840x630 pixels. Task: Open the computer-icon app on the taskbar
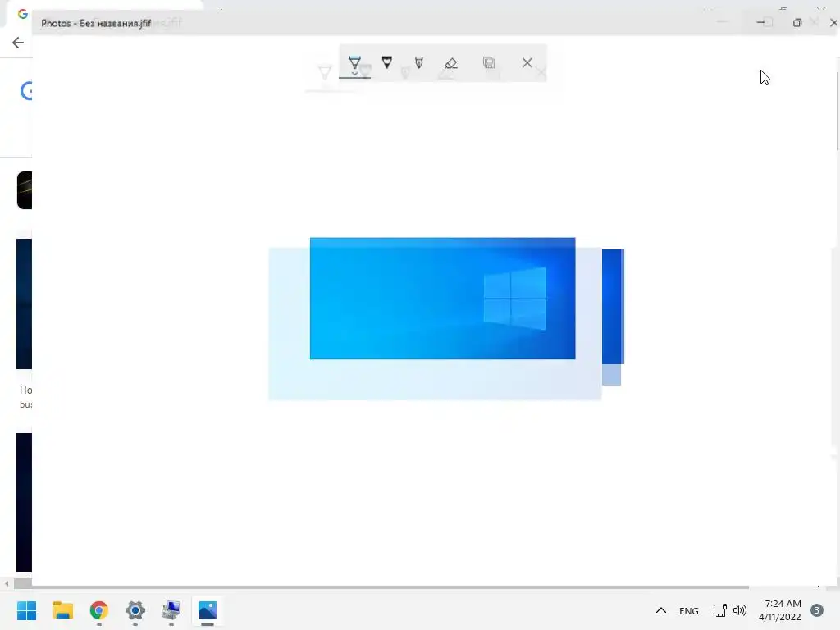tap(171, 610)
